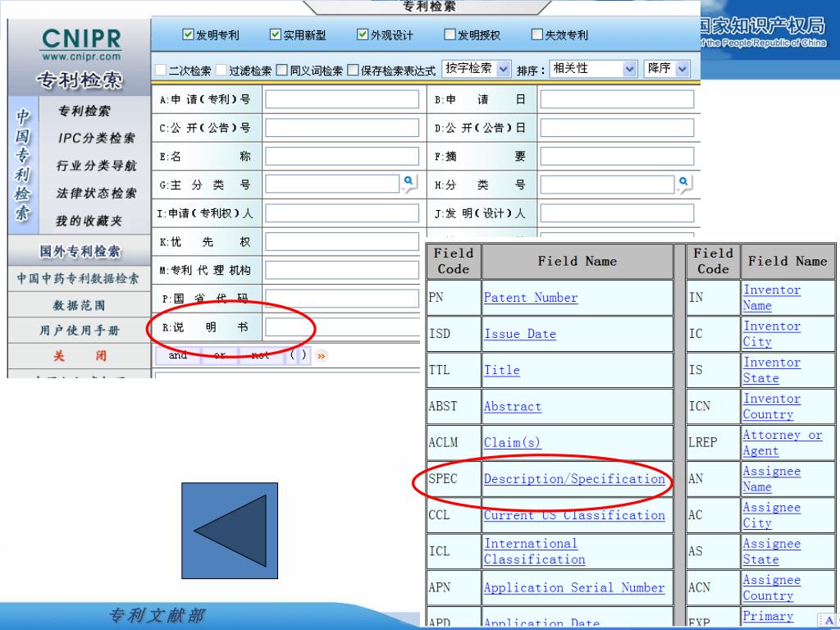Click the 'and' operator button
840x630 pixels.
coord(177,356)
